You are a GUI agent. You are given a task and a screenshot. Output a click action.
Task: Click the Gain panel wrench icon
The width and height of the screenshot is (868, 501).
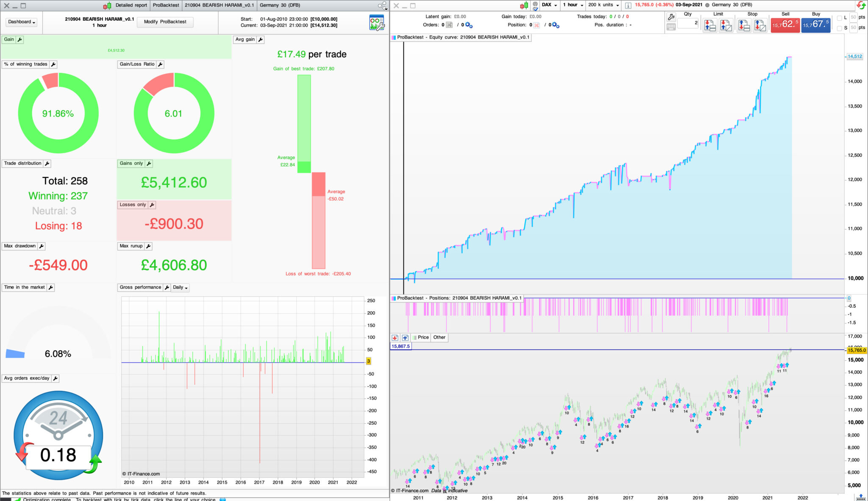pos(19,39)
